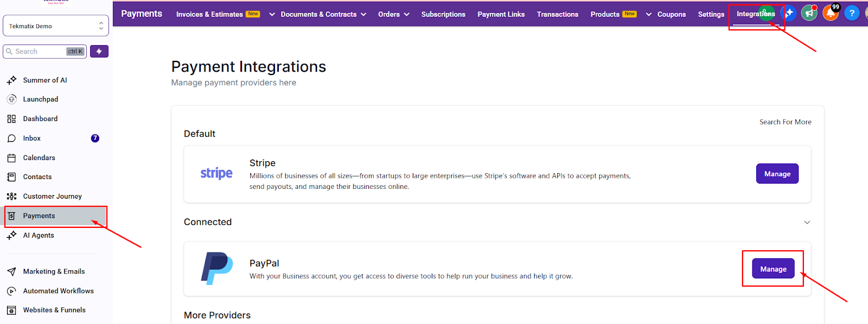The image size is (868, 324).
Task: Click the Stripe logo
Action: [x=216, y=173]
